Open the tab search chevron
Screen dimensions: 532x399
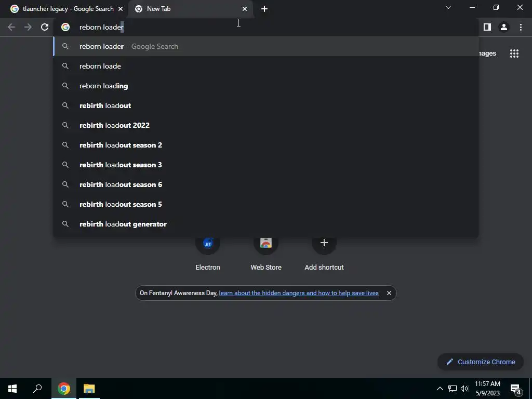coord(448,7)
